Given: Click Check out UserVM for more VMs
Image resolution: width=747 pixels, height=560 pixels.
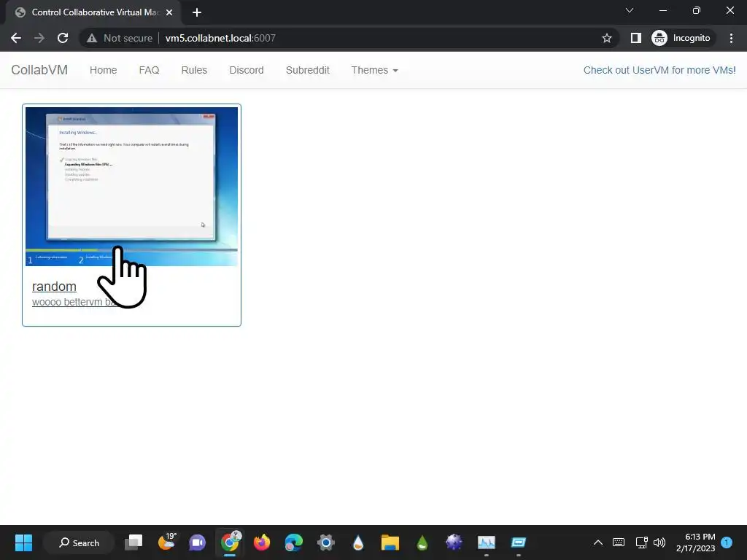Looking at the screenshot, I should 659,70.
